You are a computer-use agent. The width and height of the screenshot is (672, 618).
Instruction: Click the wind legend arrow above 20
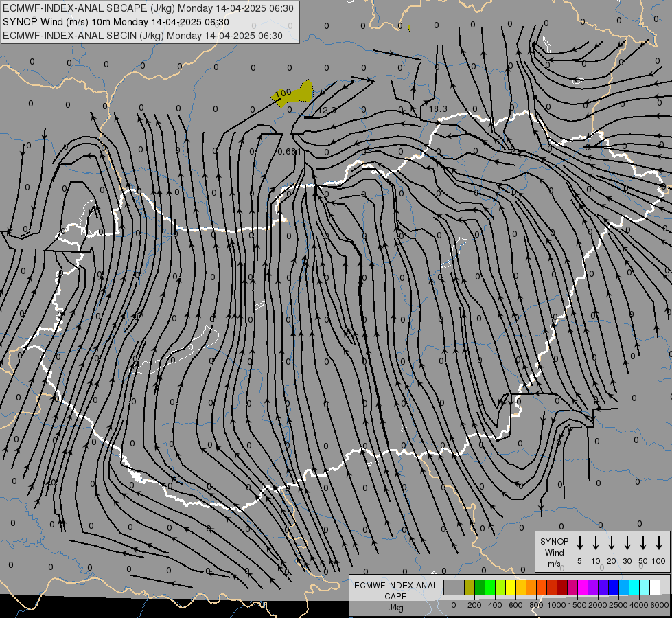pyautogui.click(x=612, y=543)
